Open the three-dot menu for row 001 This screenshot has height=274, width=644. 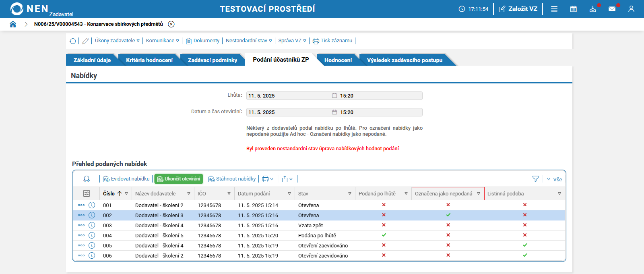[x=81, y=205]
